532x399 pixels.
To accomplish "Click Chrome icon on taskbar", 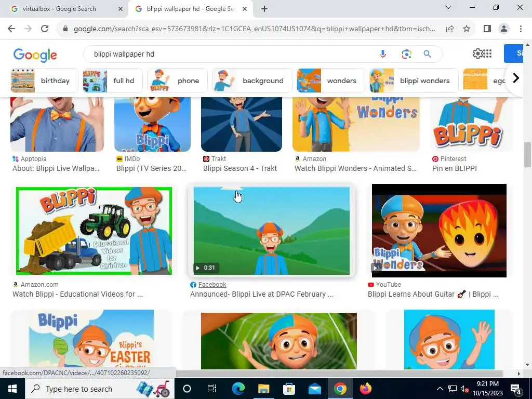I will pos(340,389).
